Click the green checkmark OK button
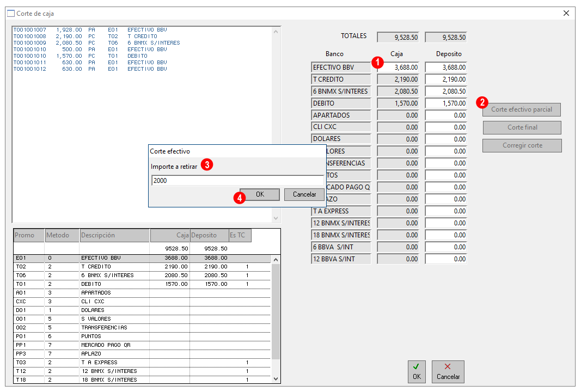The image size is (581, 392). point(417,371)
